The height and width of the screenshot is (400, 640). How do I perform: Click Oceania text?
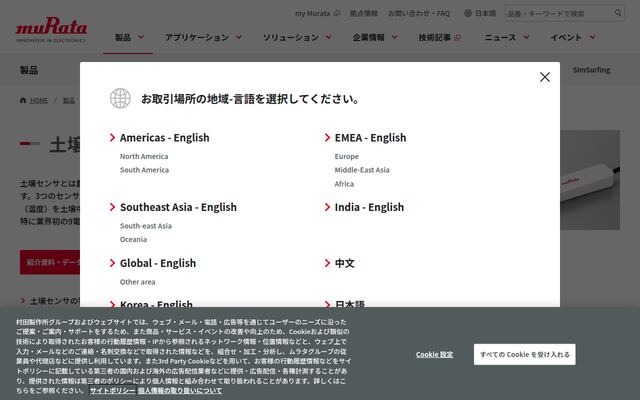(x=133, y=239)
